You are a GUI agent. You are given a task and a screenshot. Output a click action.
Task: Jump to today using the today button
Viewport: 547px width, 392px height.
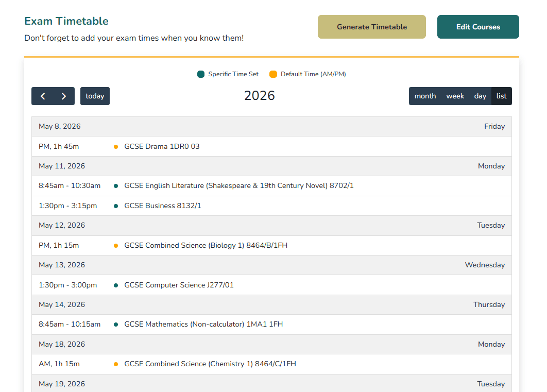point(95,96)
